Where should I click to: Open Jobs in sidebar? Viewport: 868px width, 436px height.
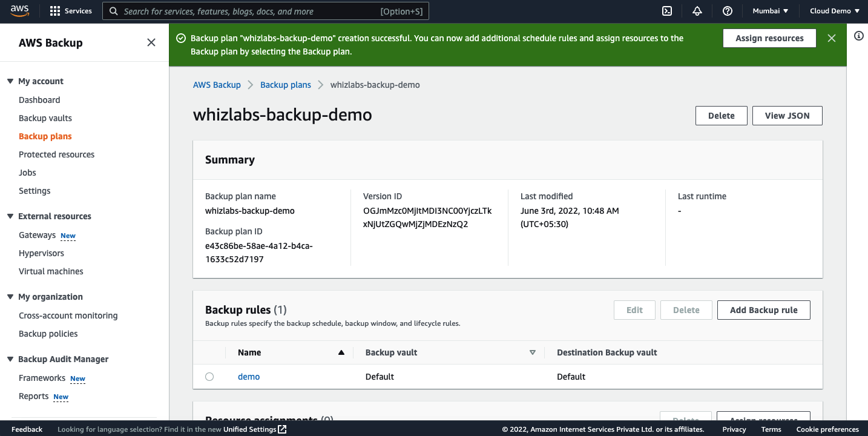[x=27, y=173]
